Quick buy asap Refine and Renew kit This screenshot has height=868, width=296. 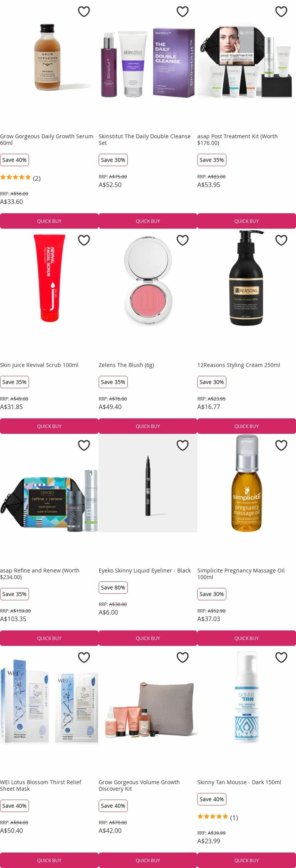click(49, 638)
